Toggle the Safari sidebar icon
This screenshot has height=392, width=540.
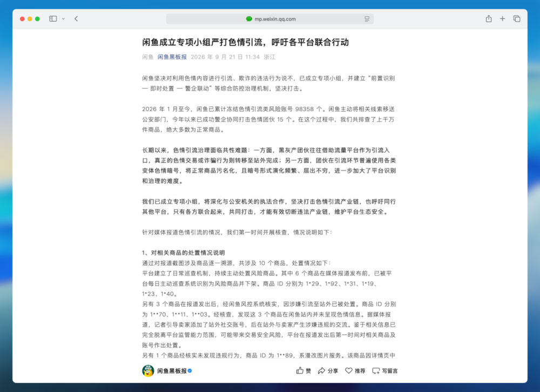[x=53, y=18]
